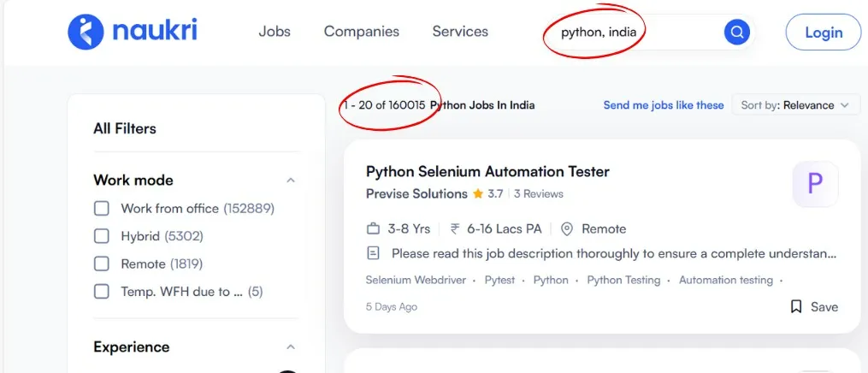
Task: Click the blue search magnifier button
Action: click(736, 33)
